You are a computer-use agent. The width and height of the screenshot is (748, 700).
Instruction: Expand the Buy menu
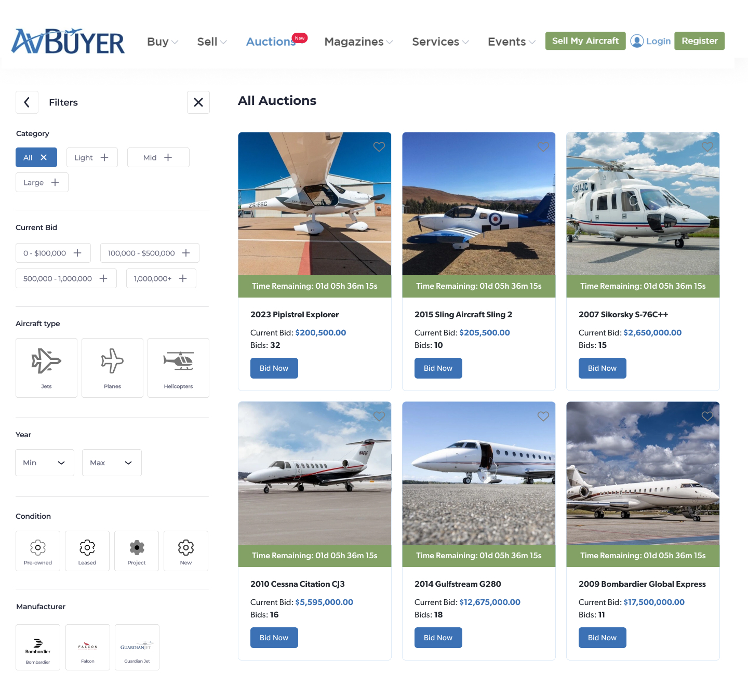pos(163,42)
